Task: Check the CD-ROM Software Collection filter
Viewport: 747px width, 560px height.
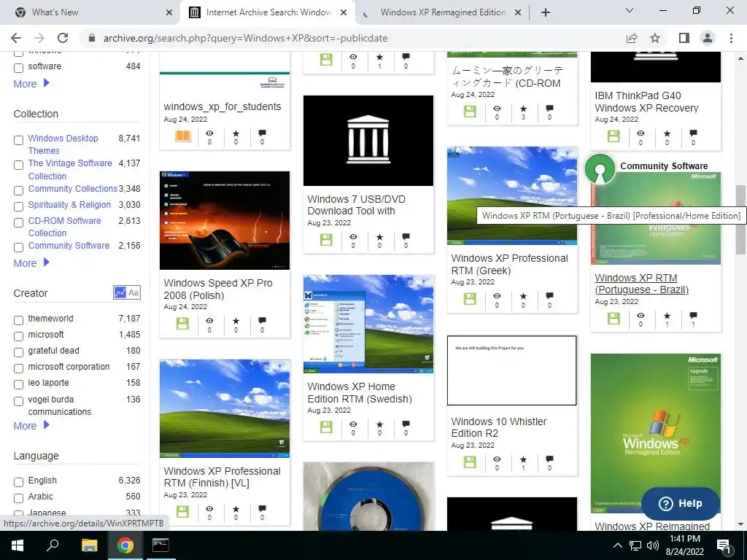Action: point(18,223)
